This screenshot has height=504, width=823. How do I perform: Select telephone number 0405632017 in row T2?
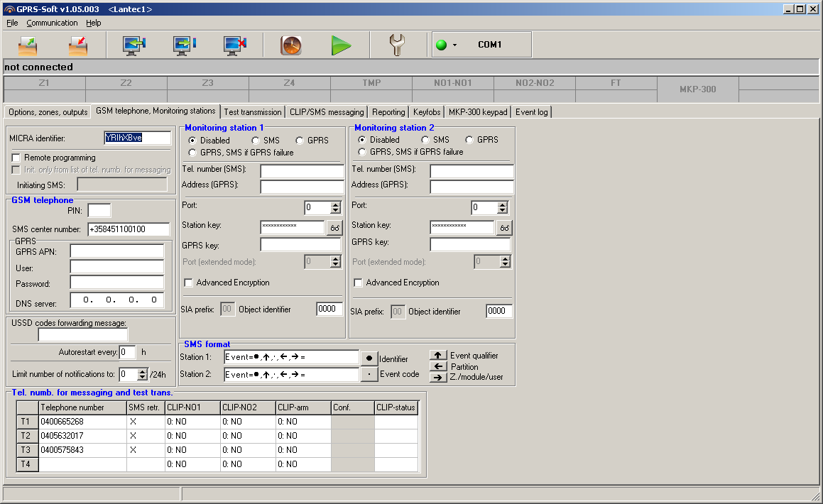(x=83, y=436)
